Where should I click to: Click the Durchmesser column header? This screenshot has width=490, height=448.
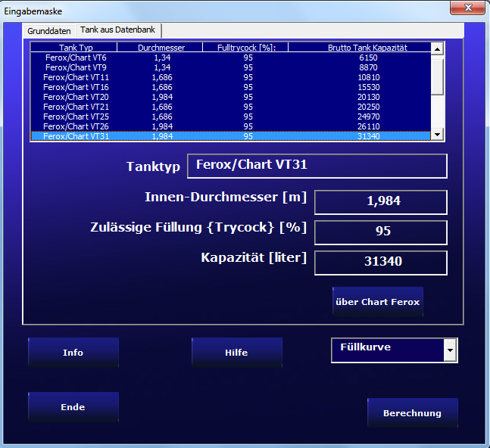point(161,48)
